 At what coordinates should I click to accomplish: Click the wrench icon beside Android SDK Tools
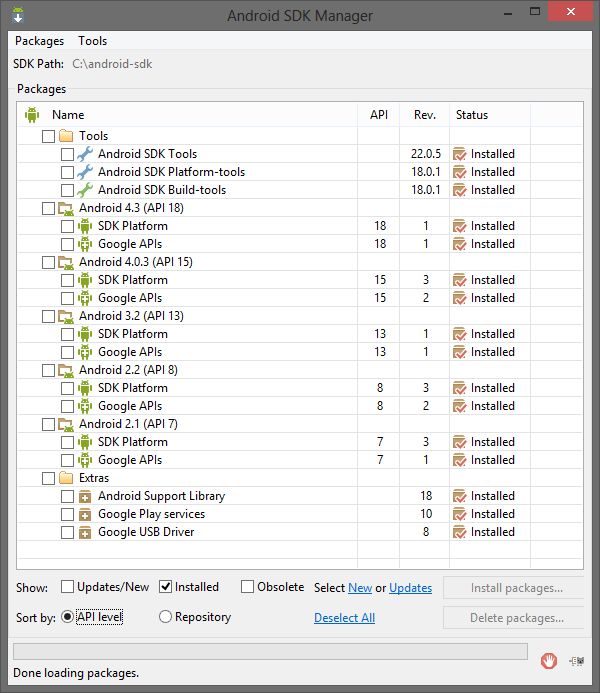coord(85,154)
